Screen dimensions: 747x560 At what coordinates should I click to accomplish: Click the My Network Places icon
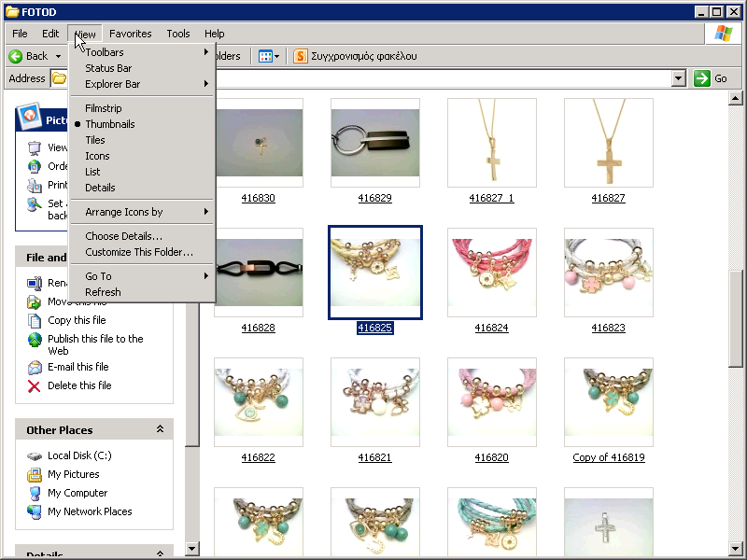(x=35, y=511)
